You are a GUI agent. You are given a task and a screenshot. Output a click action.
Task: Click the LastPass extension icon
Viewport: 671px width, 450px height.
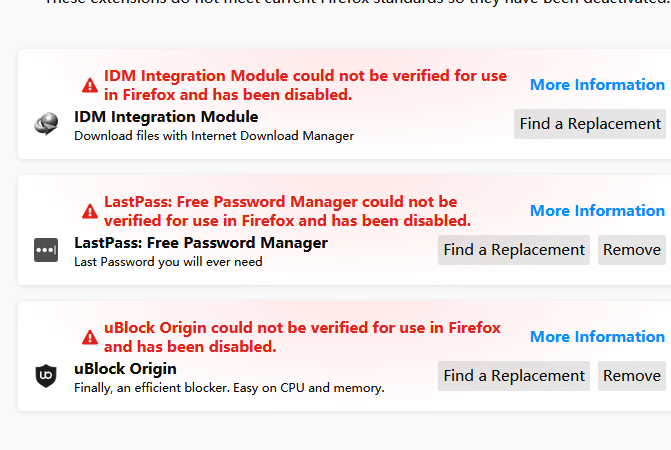click(x=46, y=250)
